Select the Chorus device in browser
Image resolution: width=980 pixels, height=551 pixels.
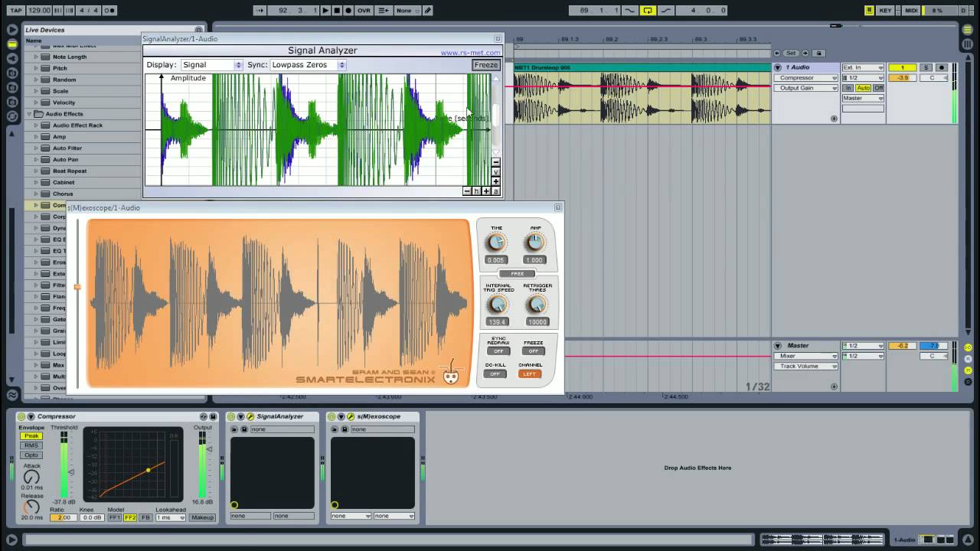(62, 194)
